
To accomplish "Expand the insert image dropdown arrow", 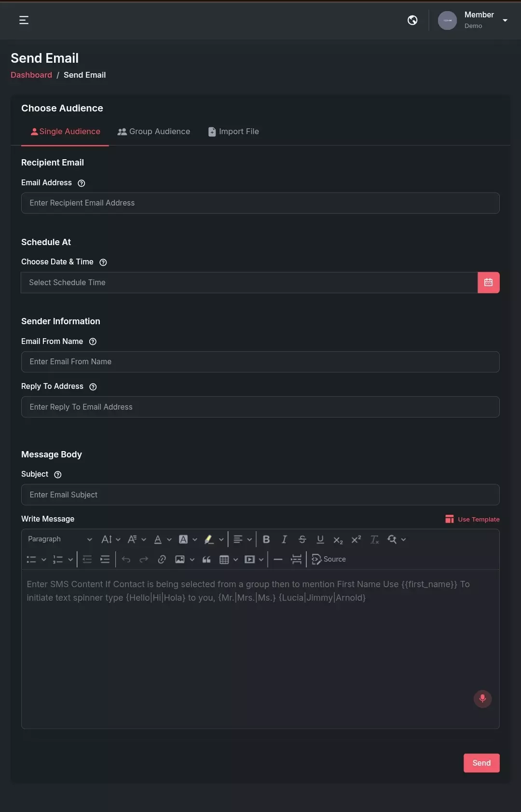I will 192,560.
